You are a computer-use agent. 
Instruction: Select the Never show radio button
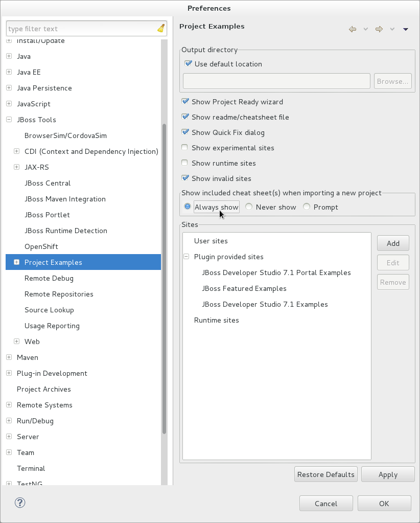(x=249, y=207)
